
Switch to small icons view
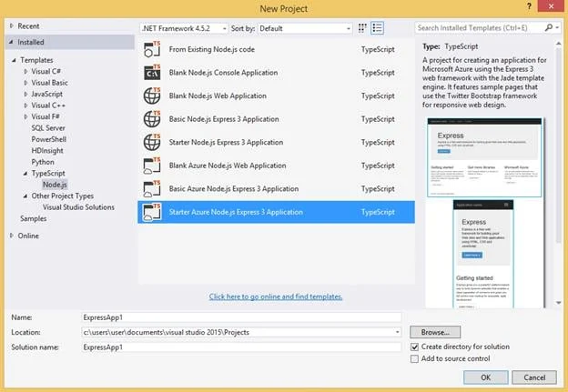(x=362, y=28)
